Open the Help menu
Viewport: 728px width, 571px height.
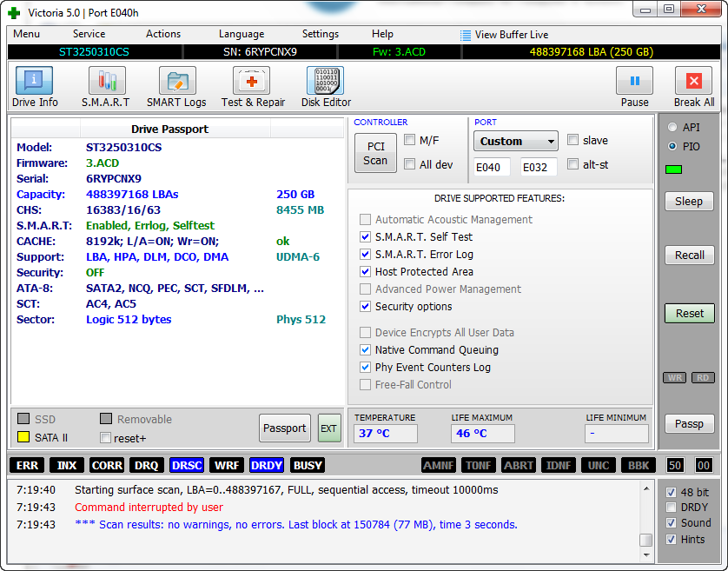382,34
